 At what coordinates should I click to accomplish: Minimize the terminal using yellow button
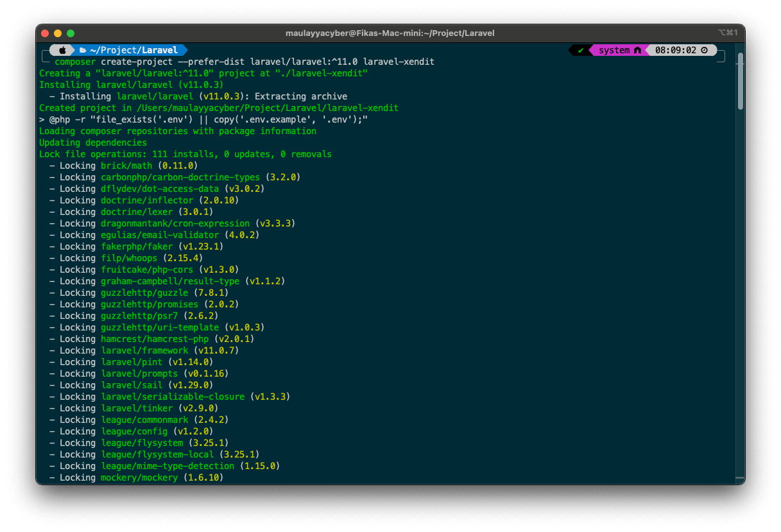(58, 33)
